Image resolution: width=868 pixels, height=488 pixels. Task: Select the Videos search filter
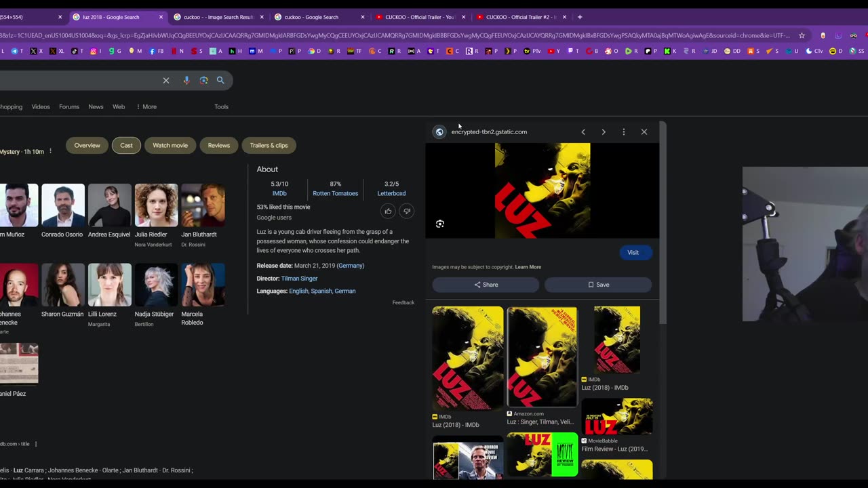pos(41,106)
